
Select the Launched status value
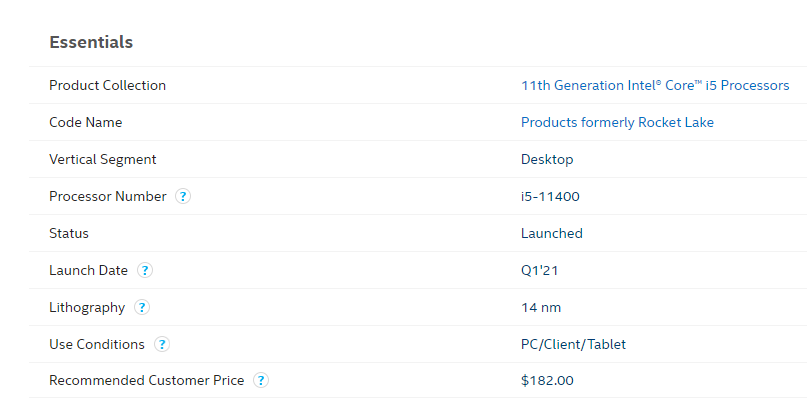pos(552,234)
